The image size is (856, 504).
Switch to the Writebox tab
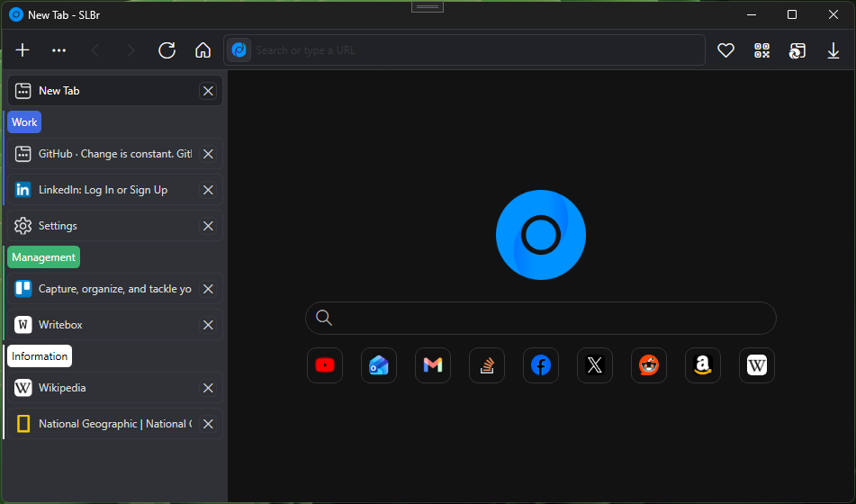115,325
